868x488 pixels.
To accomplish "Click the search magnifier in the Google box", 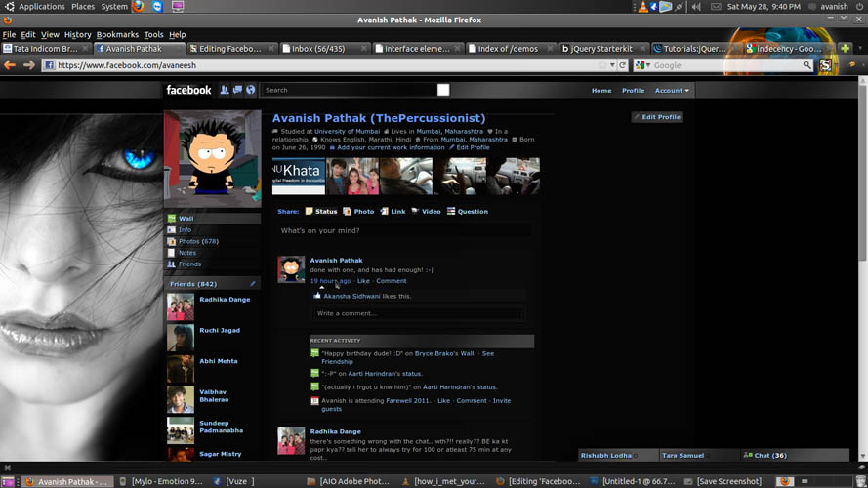I will click(x=807, y=65).
